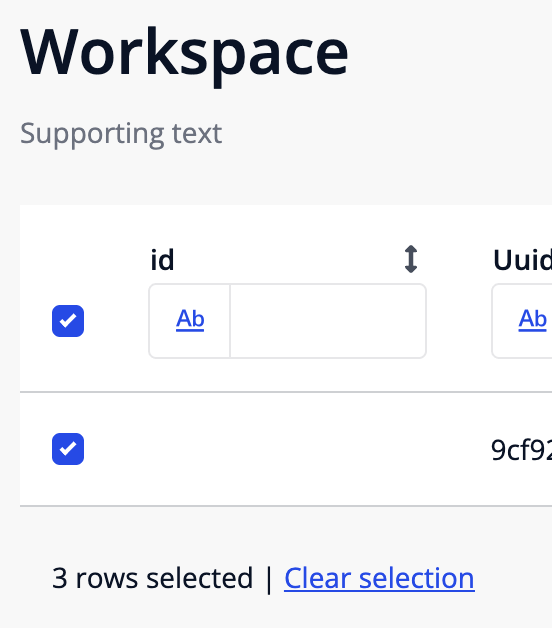Viewport: 552px width, 628px height.
Task: Click the Workspace page heading
Action: 184,52
